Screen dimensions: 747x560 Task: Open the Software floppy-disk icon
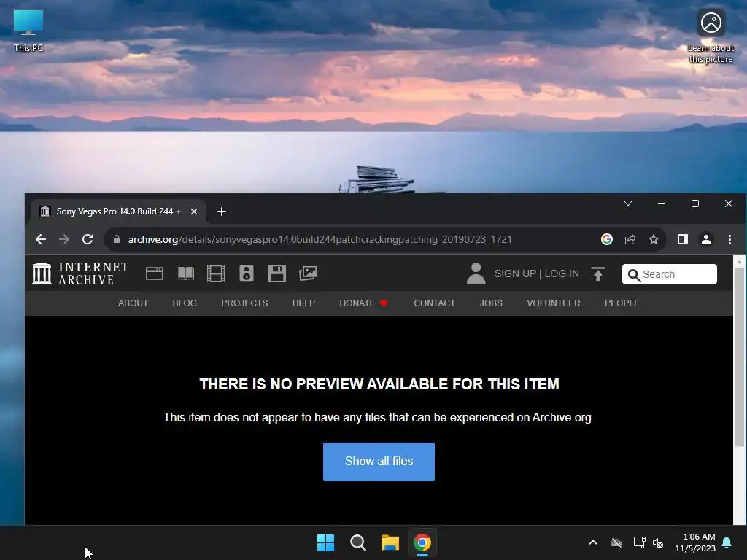[276, 273]
